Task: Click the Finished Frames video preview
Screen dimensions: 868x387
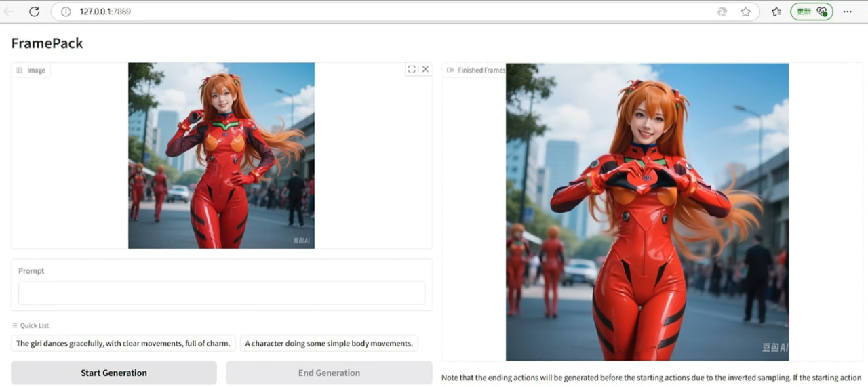Action: click(647, 211)
